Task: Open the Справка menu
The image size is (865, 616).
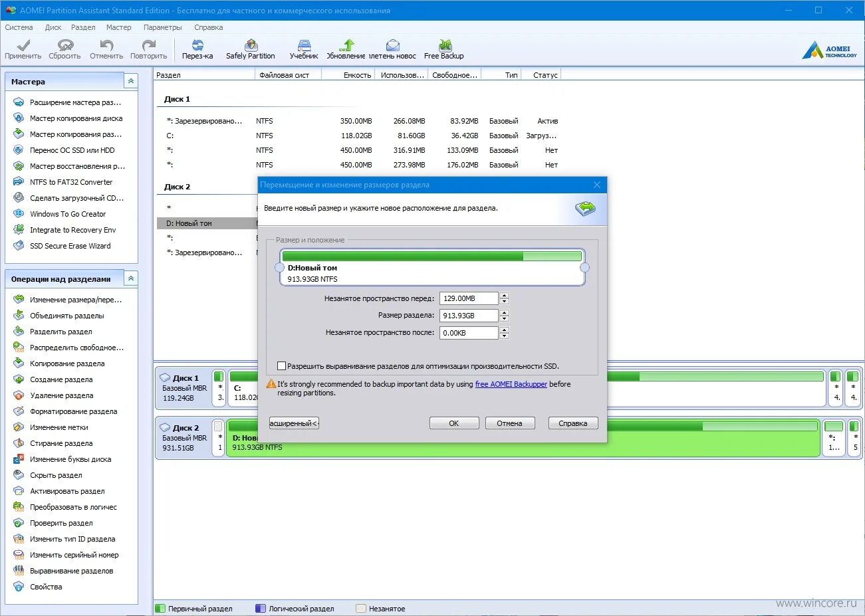Action: (209, 27)
